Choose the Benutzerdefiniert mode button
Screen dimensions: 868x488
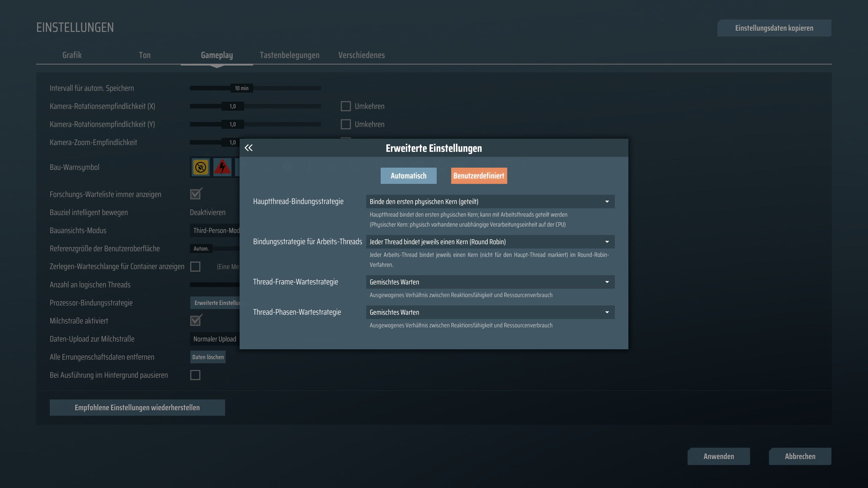(x=479, y=176)
